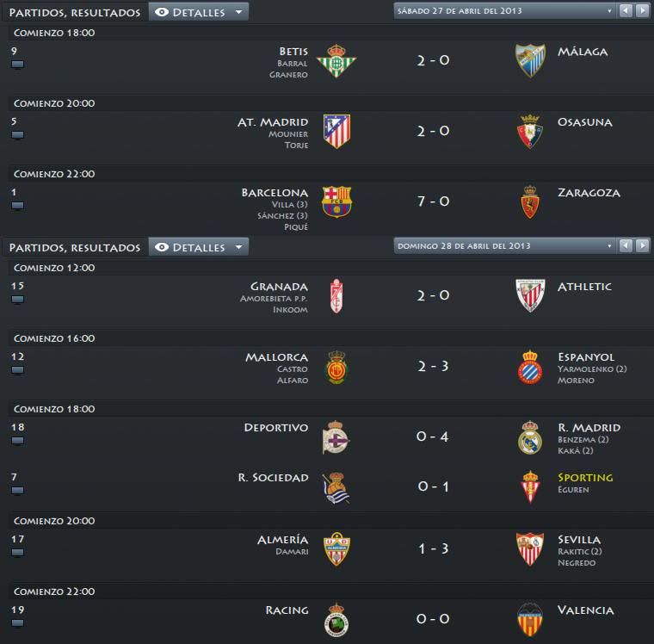Expand Saturday's Detalles dropdown arrow
Viewport: 654px width, 644px height.
pos(239,12)
